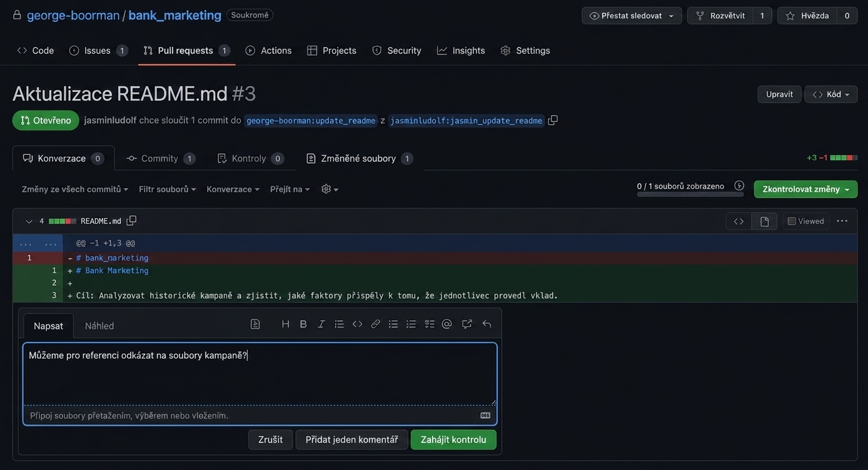This screenshot has width=868, height=470.
Task: Open Přestat sledovat dropdown
Action: coord(632,16)
